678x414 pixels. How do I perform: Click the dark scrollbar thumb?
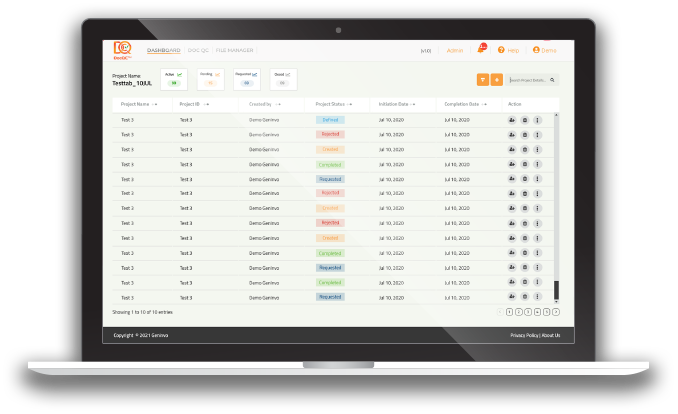click(x=556, y=290)
